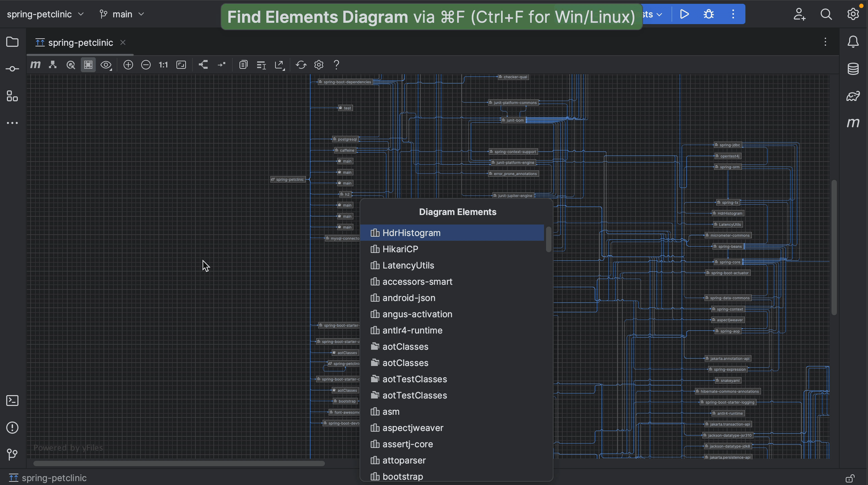Toggle element visibility with the eye icon
Screen dimensions: 868x485
106,65
